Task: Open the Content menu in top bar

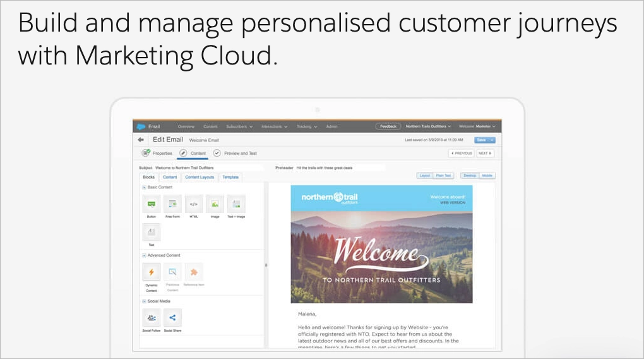Action: click(x=210, y=126)
